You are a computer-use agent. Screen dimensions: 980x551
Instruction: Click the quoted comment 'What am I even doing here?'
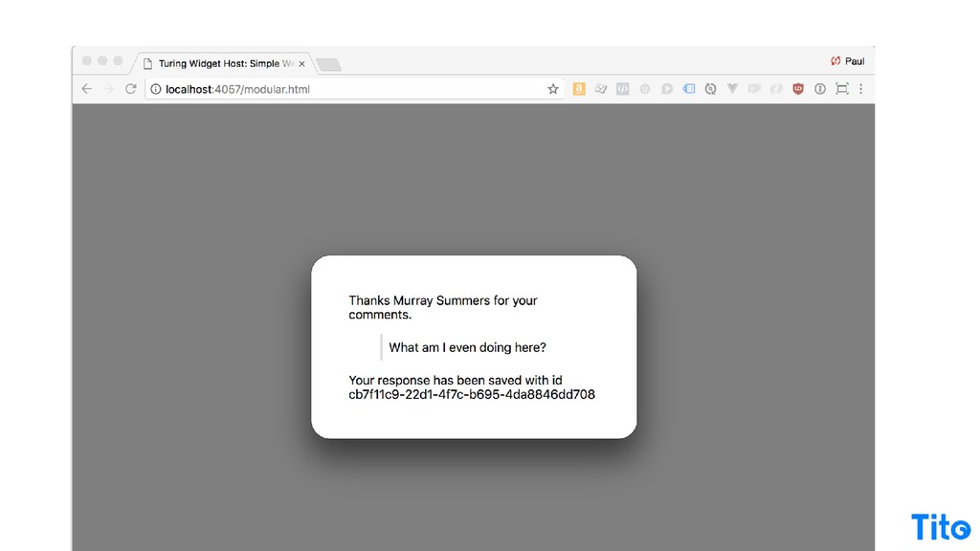(x=467, y=347)
